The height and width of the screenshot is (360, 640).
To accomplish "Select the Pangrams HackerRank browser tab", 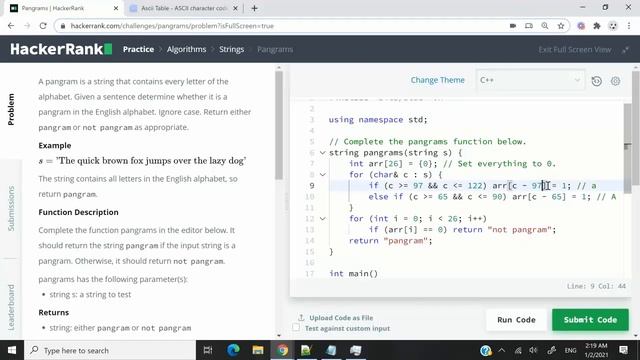I will point(61,8).
